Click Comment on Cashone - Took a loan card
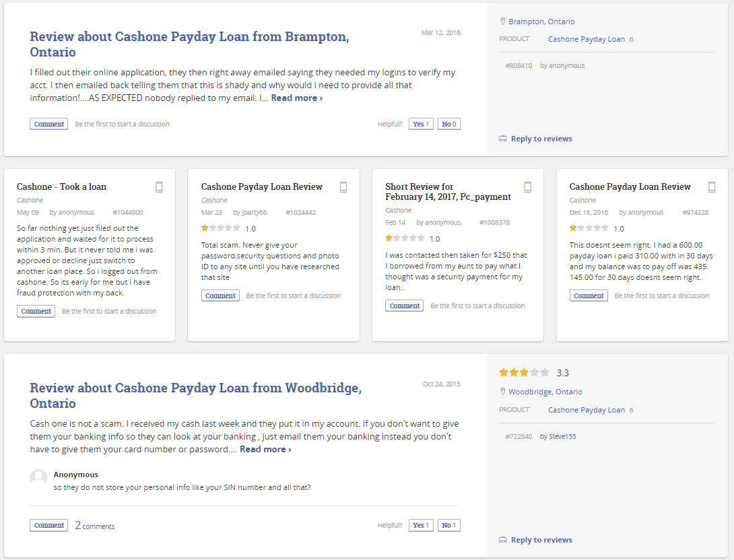The image size is (734, 560). [36, 311]
